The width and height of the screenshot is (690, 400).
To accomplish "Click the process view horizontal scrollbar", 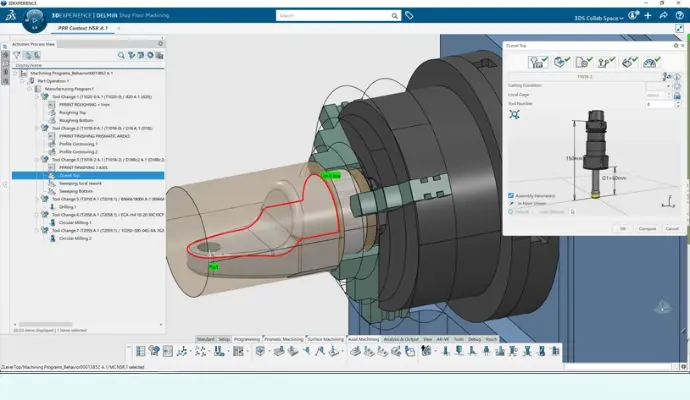I will 45,325.
